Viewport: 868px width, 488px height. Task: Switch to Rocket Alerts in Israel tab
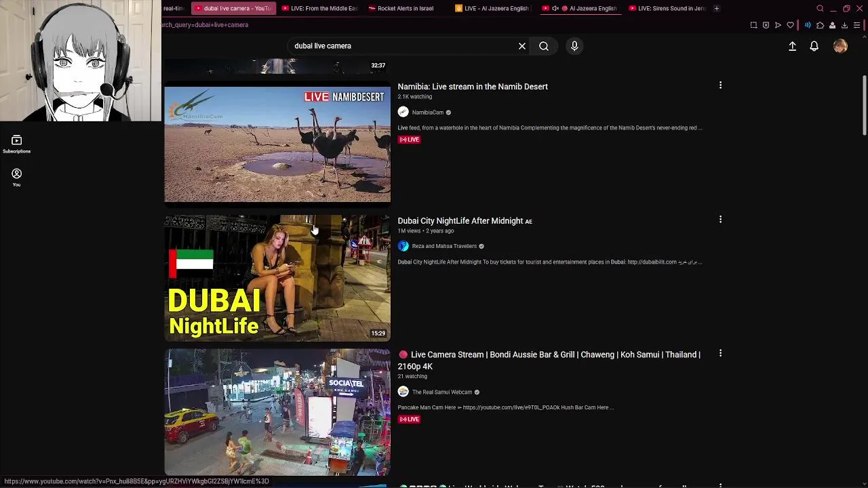coord(405,8)
